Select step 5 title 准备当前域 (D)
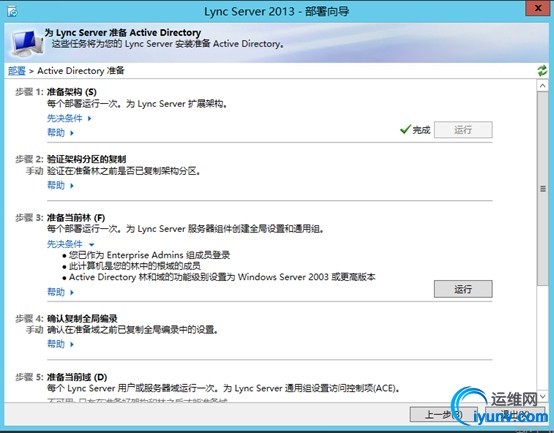Screen dimensions: 554x433 coord(77,377)
